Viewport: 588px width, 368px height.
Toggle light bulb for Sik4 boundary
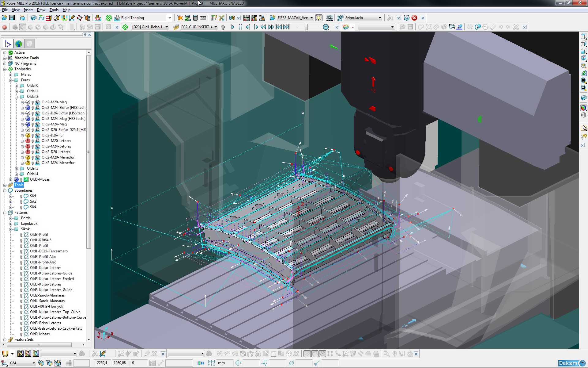[x=21, y=207]
